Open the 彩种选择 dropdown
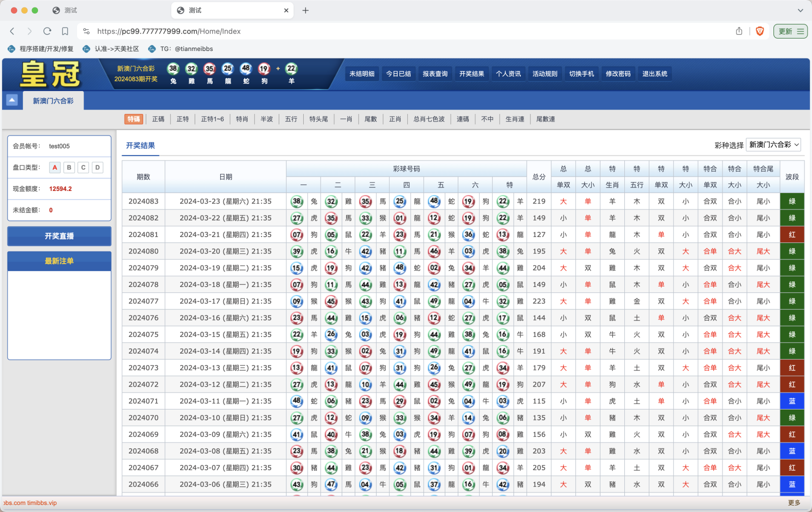Screen dimensions: 812x512 pyautogui.click(x=773, y=145)
